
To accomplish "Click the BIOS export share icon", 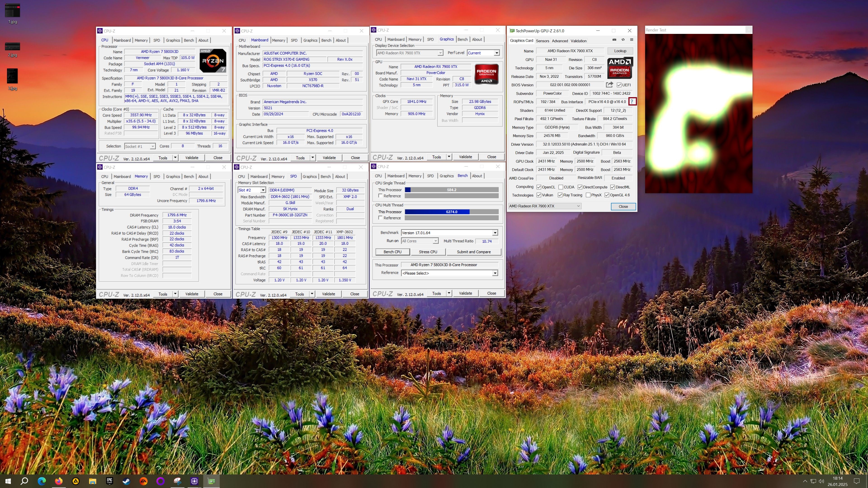I will point(609,85).
